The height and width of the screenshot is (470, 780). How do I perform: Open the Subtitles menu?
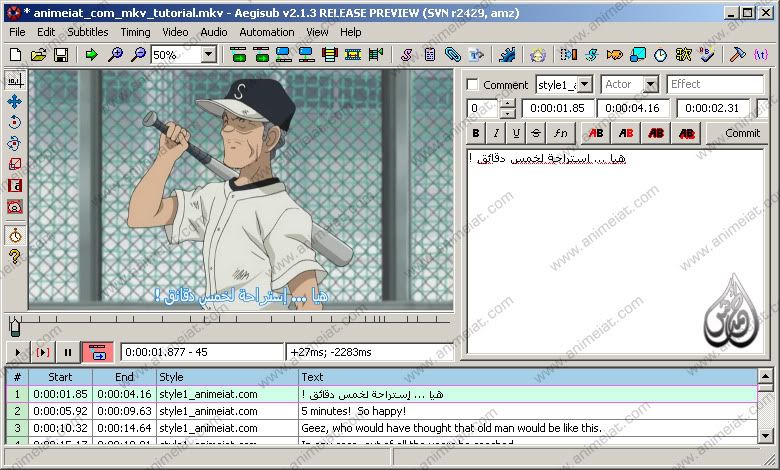point(87,32)
